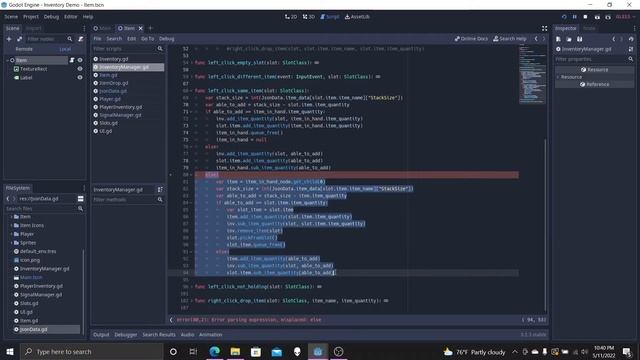Open the Output bottom panel

pyautogui.click(x=101, y=335)
